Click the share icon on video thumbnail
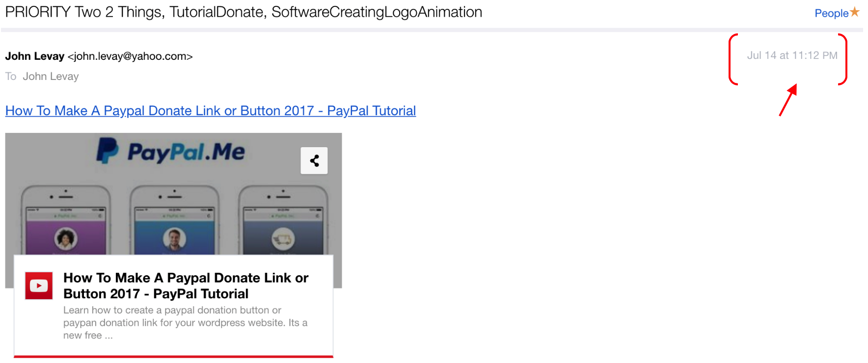 314,160
